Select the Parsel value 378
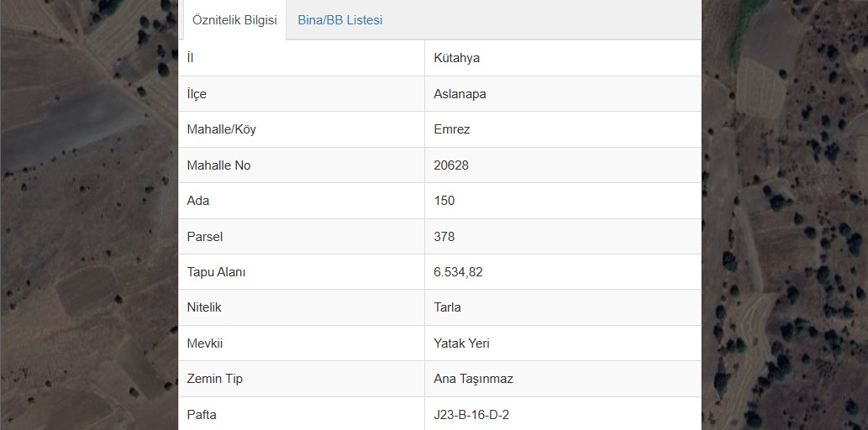This screenshot has height=430, width=868. pyautogui.click(x=445, y=237)
